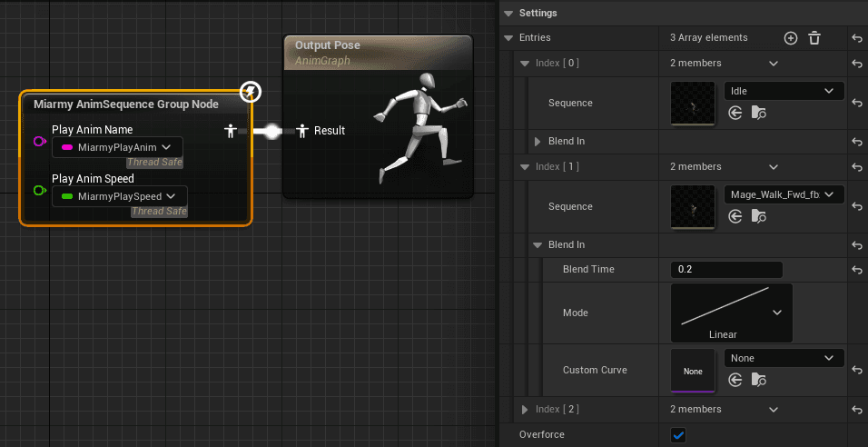Image resolution: width=868 pixels, height=447 pixels.
Task: Click the Play Anim Name input pin
Action: [x=39, y=142]
